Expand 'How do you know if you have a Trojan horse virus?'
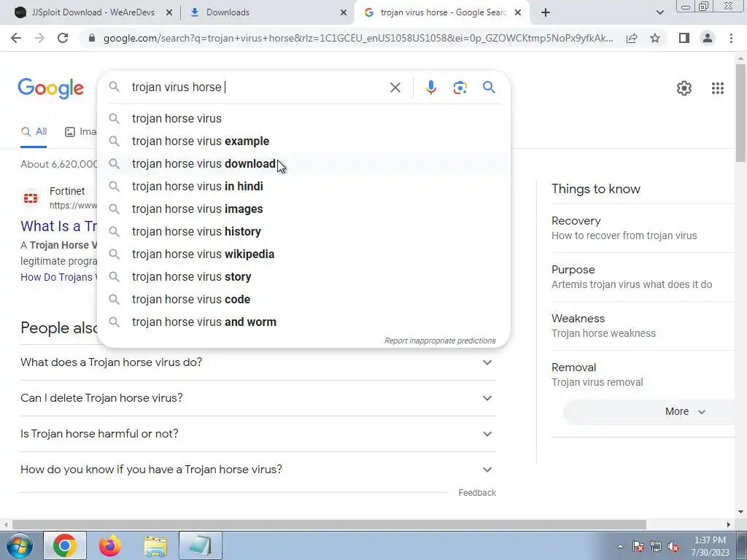The width and height of the screenshot is (747, 560). click(x=258, y=470)
